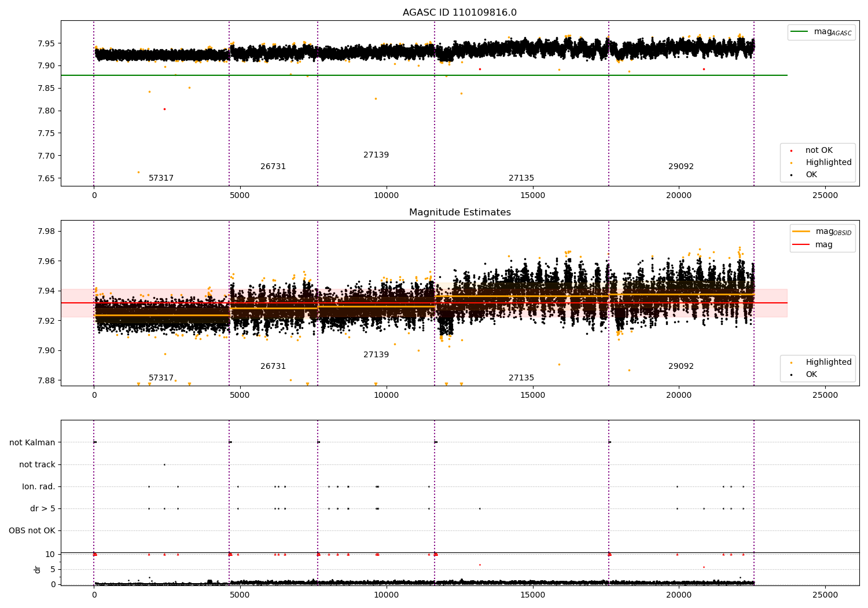The width and height of the screenshot is (868, 608).
Task: Click the 'not track' axis label
Action: (x=37, y=465)
